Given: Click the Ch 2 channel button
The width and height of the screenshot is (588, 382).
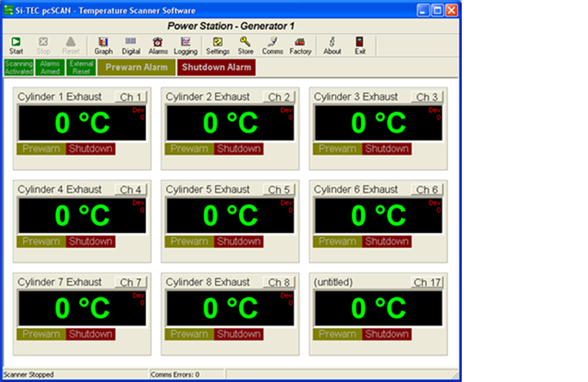Looking at the screenshot, I should 279,97.
